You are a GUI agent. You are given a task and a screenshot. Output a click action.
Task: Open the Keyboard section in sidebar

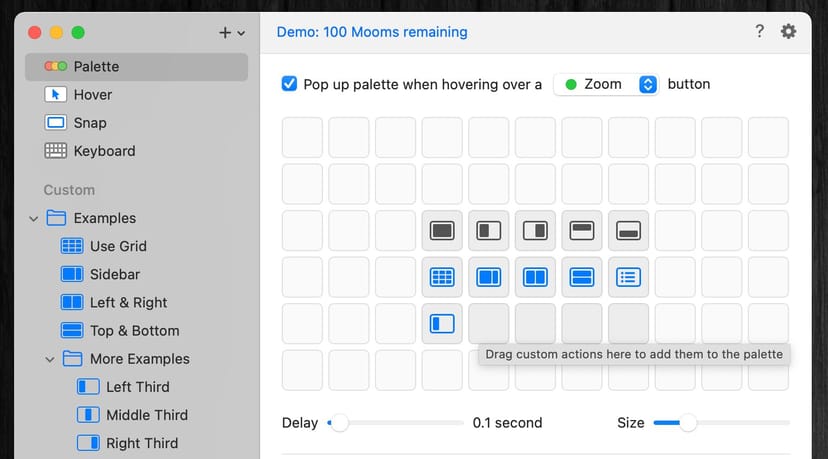[x=104, y=151]
